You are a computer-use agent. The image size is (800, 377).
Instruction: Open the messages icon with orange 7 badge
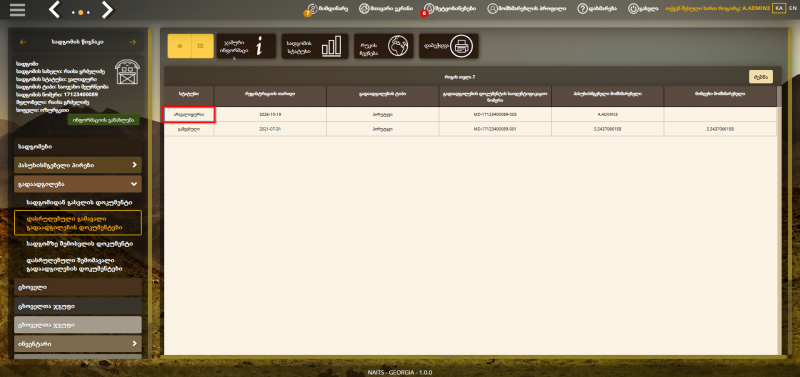312,9
